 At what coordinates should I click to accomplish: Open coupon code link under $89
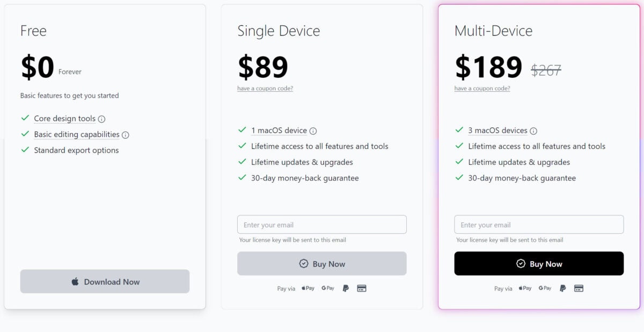pyautogui.click(x=265, y=89)
